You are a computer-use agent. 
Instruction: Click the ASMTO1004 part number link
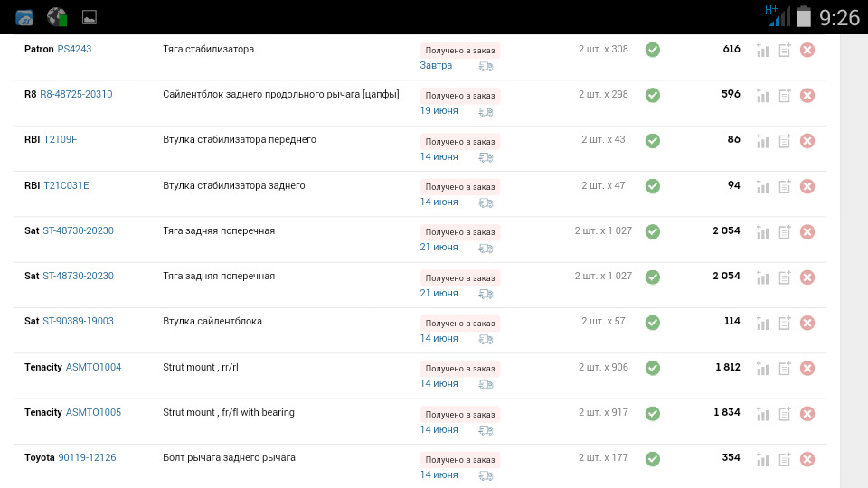(x=93, y=367)
